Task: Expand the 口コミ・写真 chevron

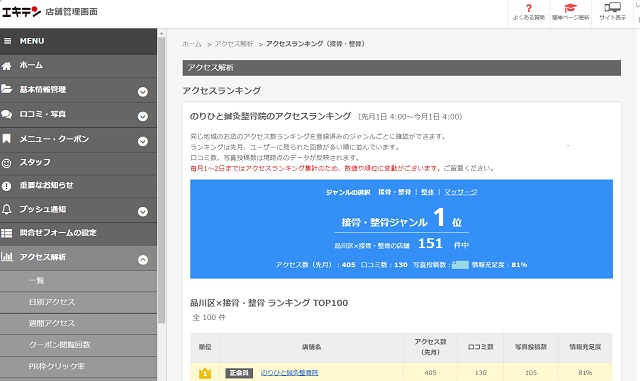Action: 142,117
